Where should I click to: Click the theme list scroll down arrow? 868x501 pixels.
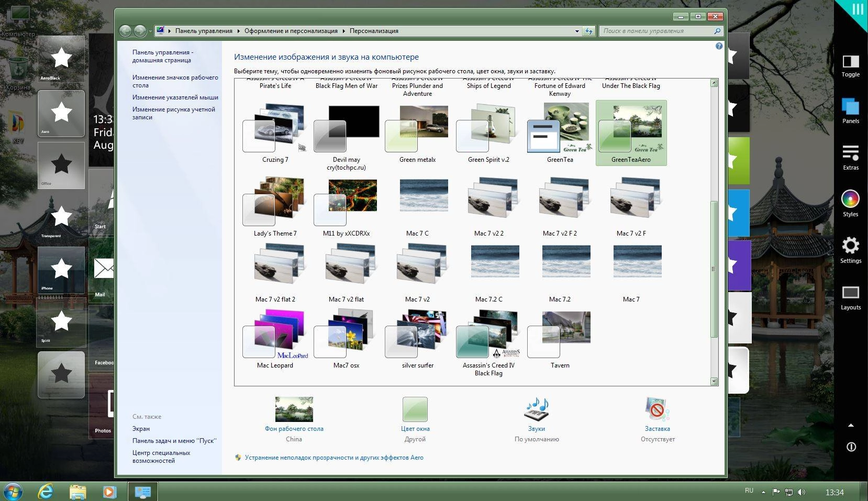coord(714,382)
